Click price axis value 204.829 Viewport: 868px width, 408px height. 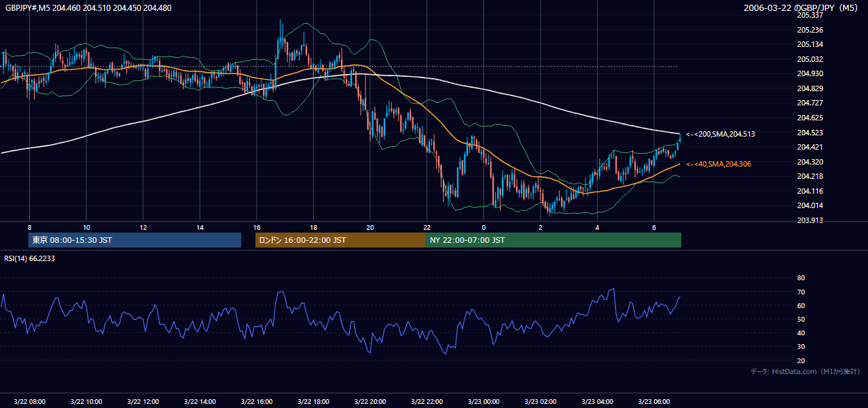click(810, 88)
